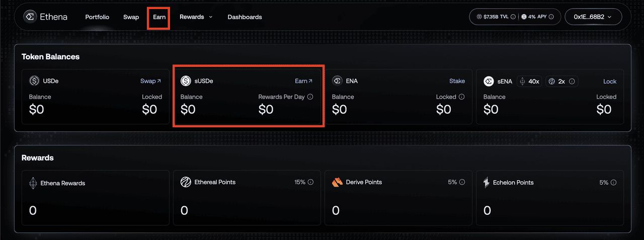Viewport: 644px width, 240px height.
Task: Open the 0x1E...68B2 wallet dropdown
Action: (x=593, y=17)
